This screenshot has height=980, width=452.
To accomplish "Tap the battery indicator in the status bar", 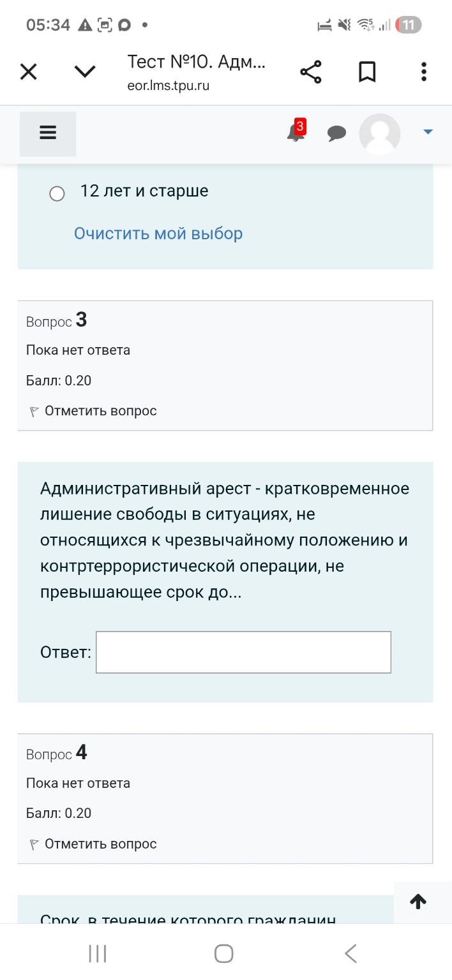I will 409,24.
